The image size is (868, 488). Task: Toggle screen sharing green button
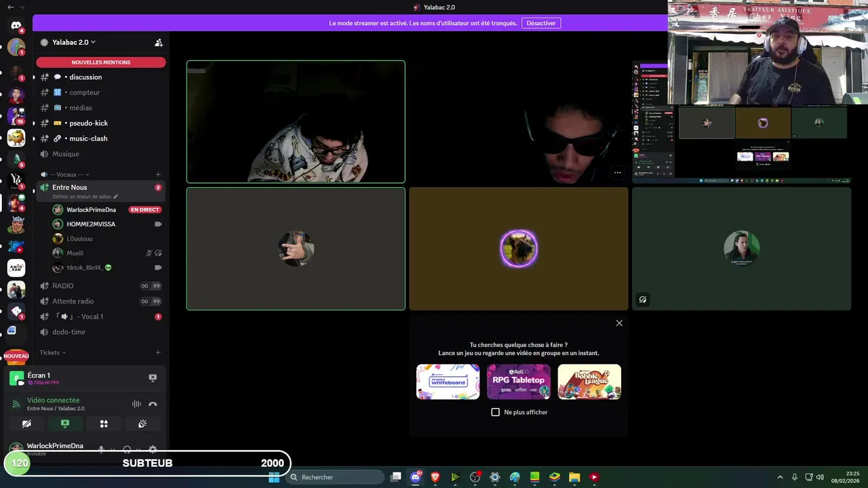click(x=65, y=424)
